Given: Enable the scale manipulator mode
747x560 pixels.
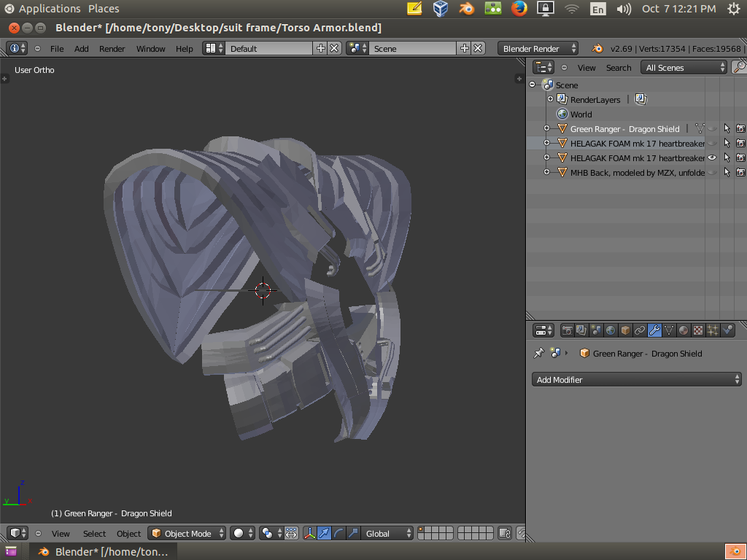Looking at the screenshot, I should click(x=353, y=533).
